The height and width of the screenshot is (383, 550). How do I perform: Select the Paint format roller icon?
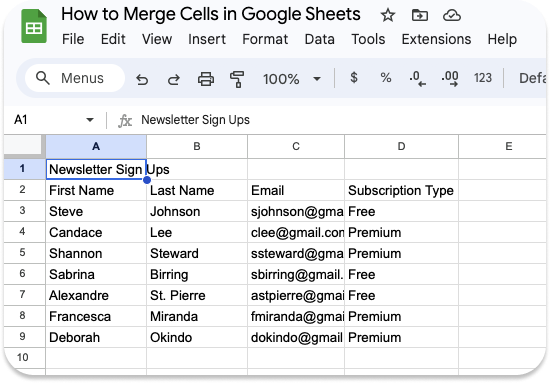(x=237, y=79)
